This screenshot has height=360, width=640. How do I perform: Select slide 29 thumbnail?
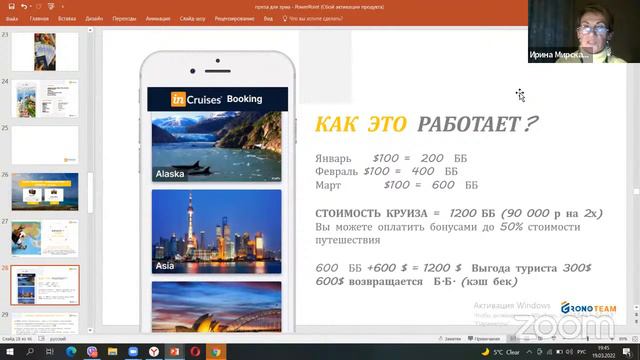pos(45,323)
